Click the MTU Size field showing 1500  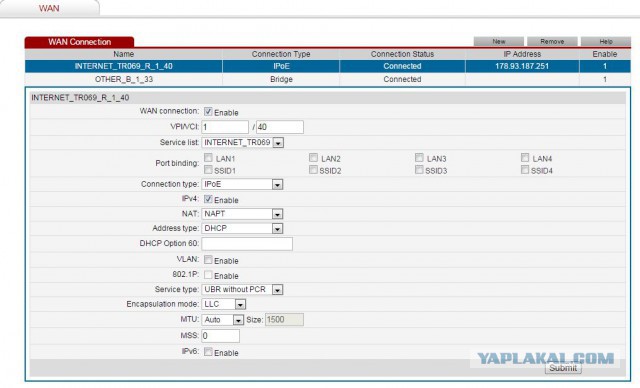click(x=284, y=320)
